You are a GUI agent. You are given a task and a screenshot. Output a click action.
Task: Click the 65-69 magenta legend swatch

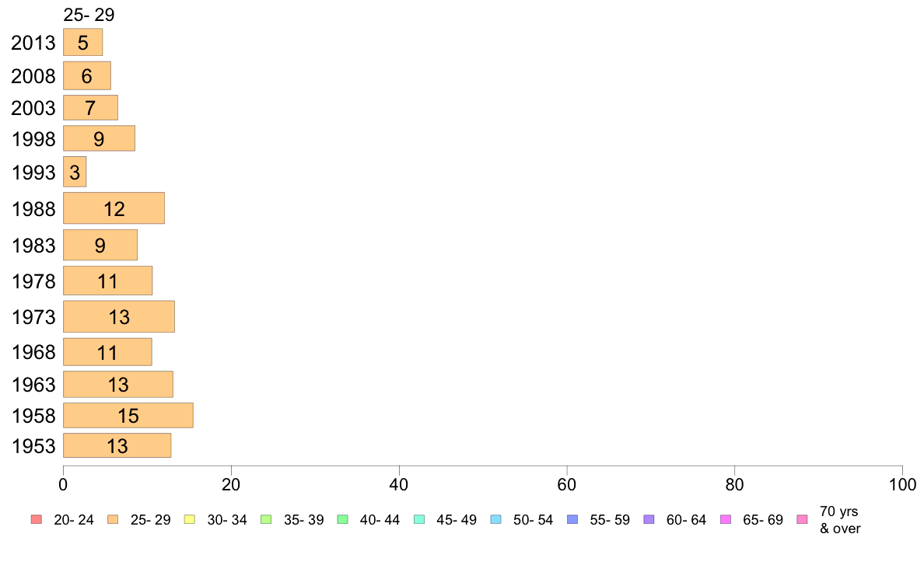pos(726,519)
